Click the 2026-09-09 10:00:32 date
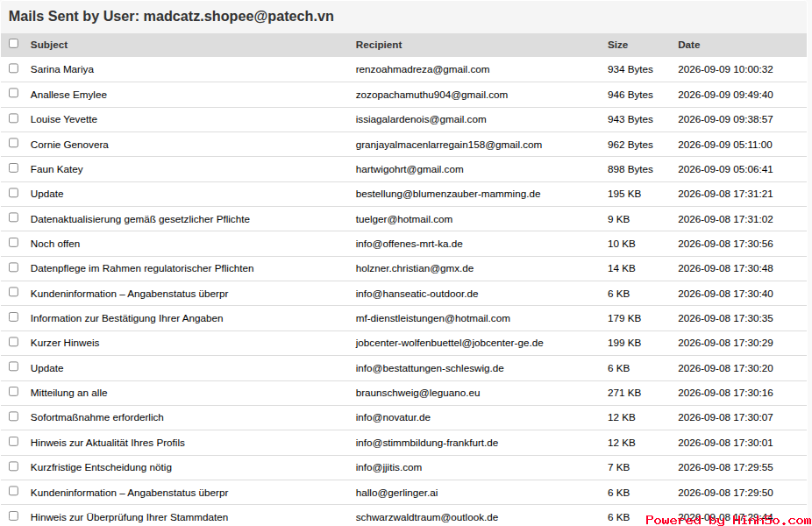Viewport: 812px width, 526px height. click(725, 69)
